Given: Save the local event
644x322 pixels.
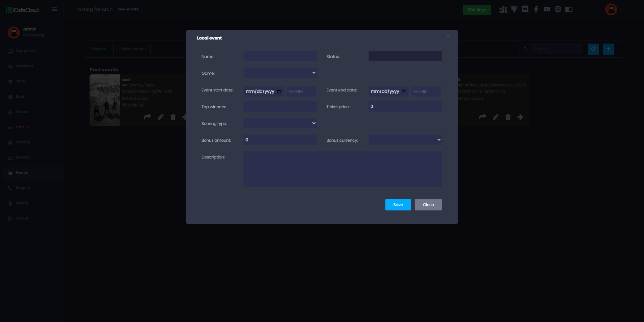Looking at the screenshot, I should point(398,205).
